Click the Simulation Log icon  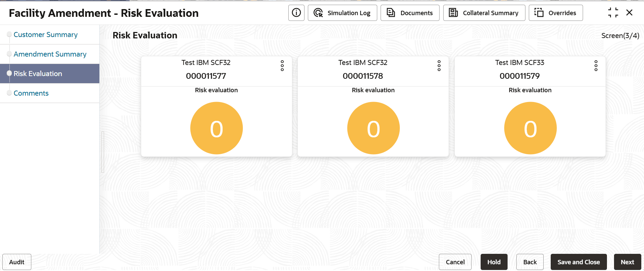[318, 13]
